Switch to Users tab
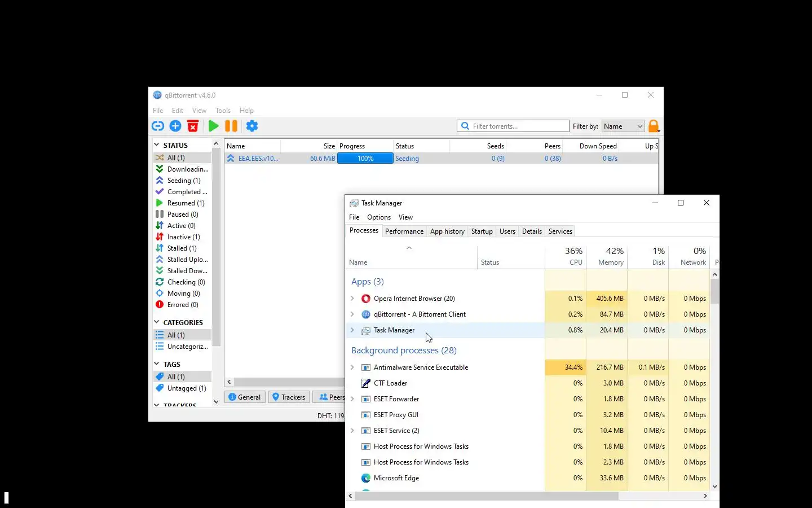The image size is (812, 508). coord(507,231)
